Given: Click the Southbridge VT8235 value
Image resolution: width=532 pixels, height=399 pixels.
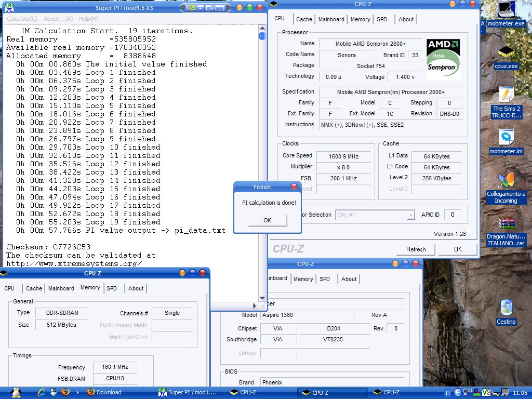Looking at the screenshot, I should pyautogui.click(x=333, y=339).
